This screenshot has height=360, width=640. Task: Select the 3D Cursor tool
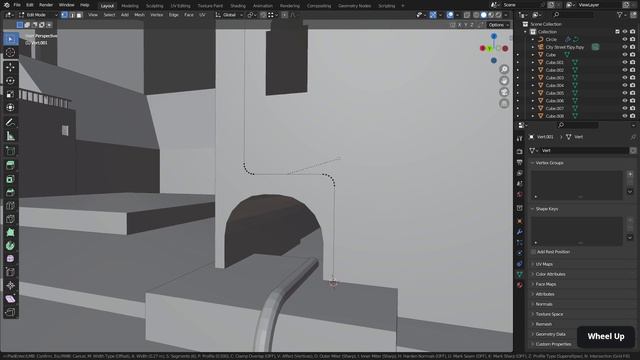coord(11,53)
